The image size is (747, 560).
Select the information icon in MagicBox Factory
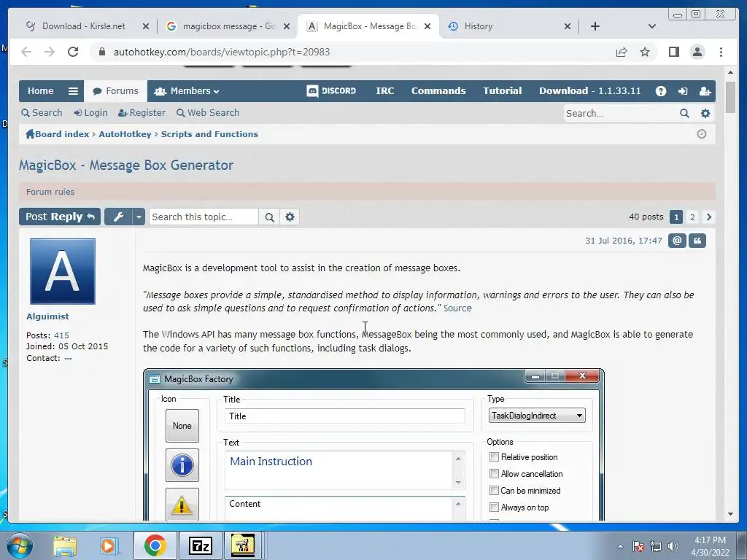pyautogui.click(x=182, y=465)
